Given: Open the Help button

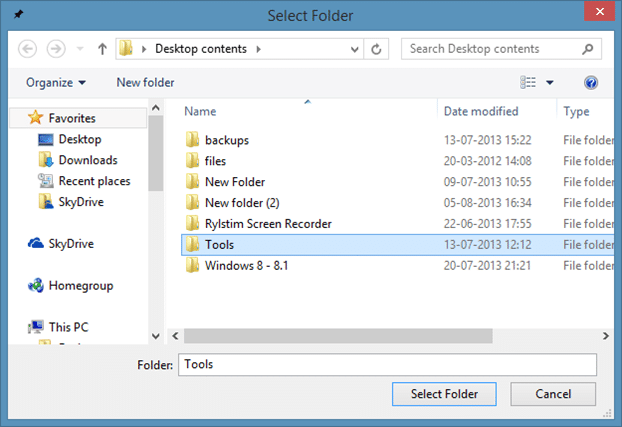Looking at the screenshot, I should tap(591, 83).
